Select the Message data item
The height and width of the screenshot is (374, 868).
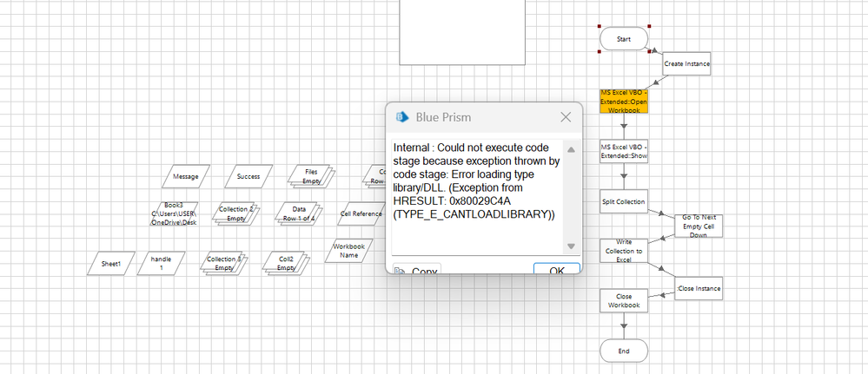coord(186,176)
